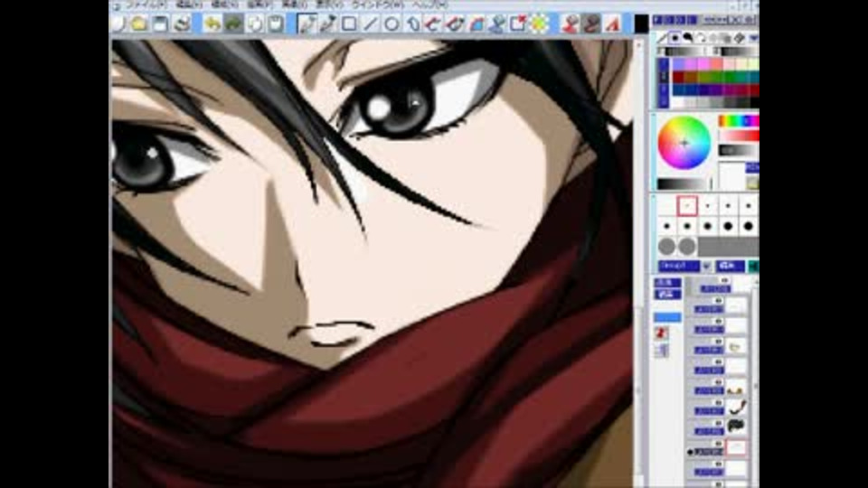Open the second menu, 編集 (Edit)
The image size is (868, 488).
click(189, 5)
